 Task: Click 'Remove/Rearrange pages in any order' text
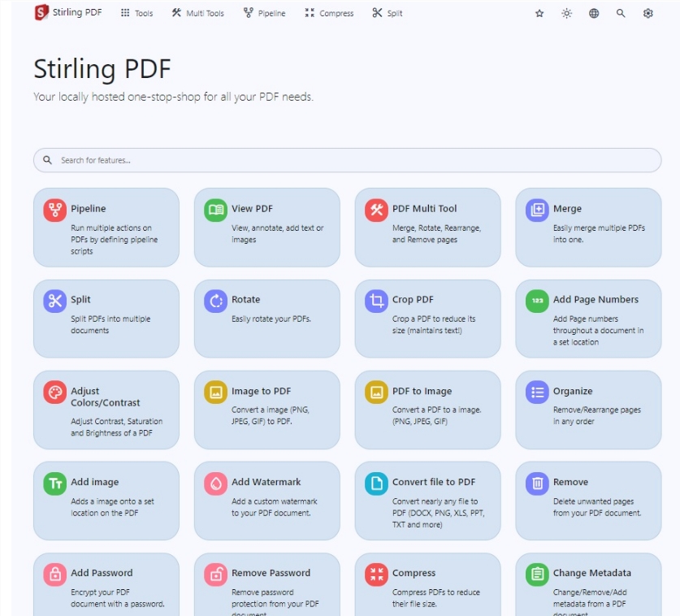[x=597, y=415]
